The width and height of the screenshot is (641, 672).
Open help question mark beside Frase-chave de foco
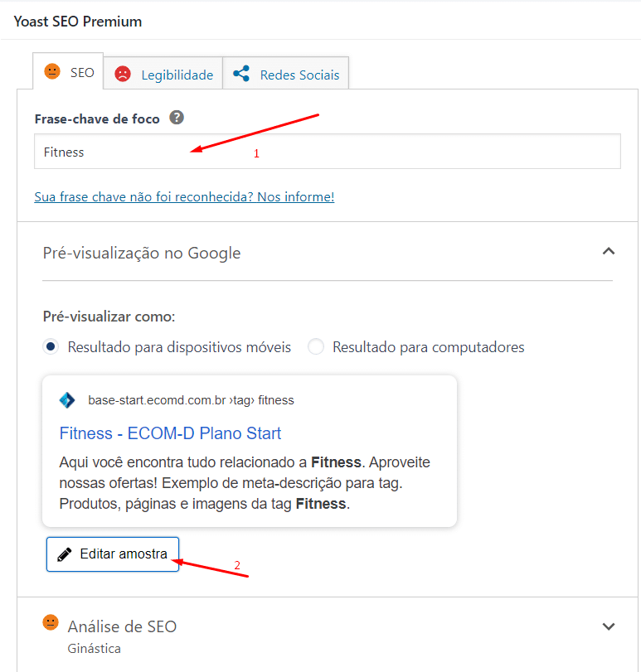pyautogui.click(x=177, y=118)
